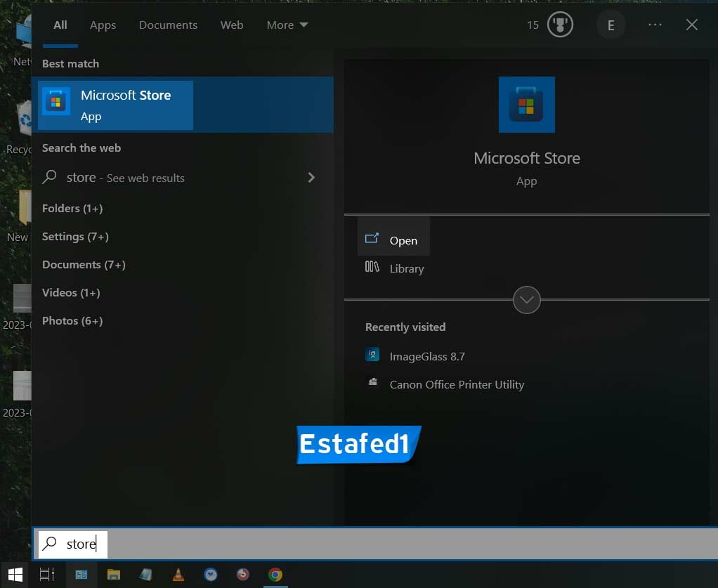Open Microsoft Store from best match
Image resolution: width=718 pixels, height=588 pixels.
click(x=116, y=105)
